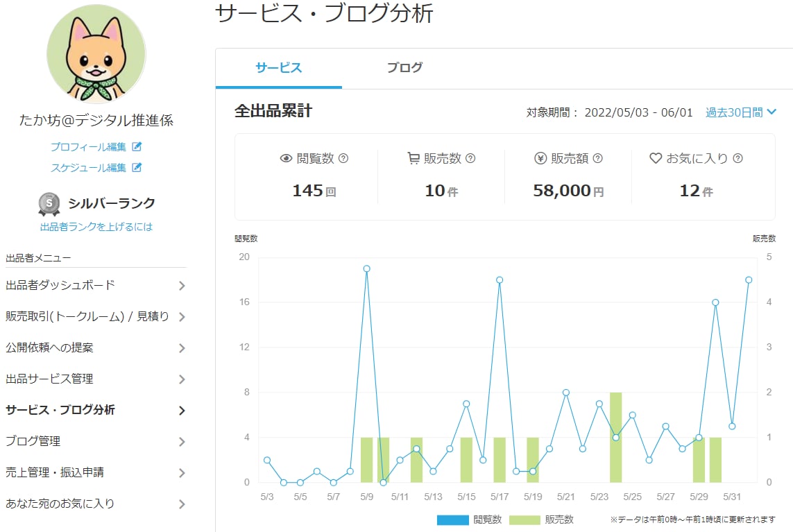Click chevron beside 売上管理・振込申請
The image size is (793, 532).
coord(182,473)
